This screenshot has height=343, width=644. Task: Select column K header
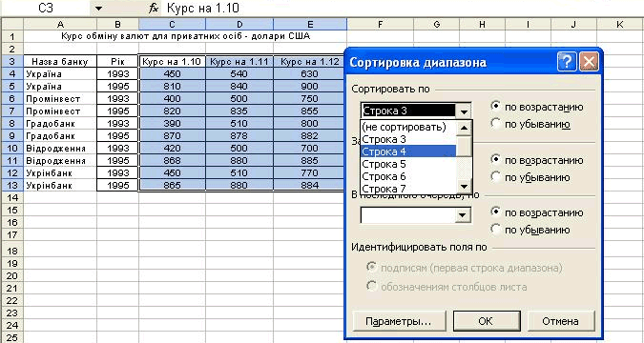[x=620, y=24]
